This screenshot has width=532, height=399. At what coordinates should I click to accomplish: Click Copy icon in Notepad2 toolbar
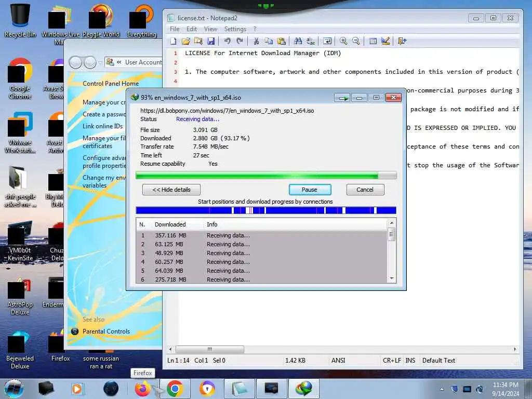coord(269,41)
